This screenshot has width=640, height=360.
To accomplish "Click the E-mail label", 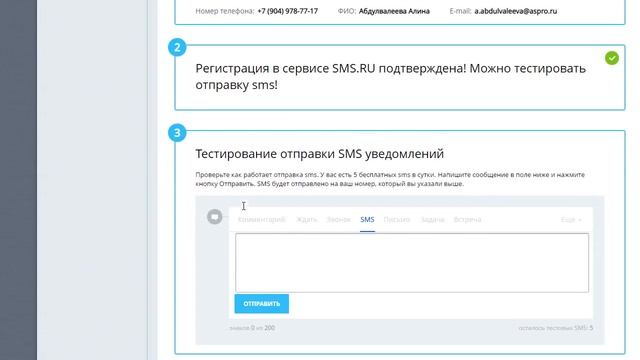I will 460,11.
